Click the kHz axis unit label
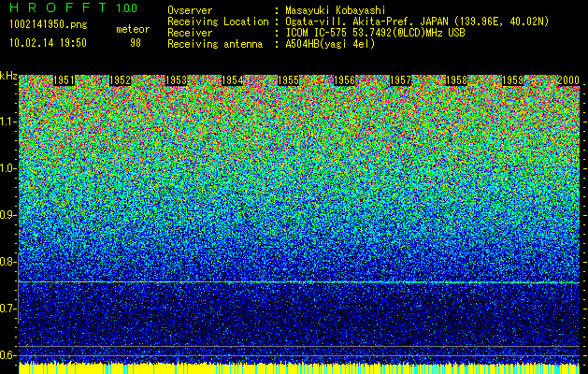 (x=8, y=76)
